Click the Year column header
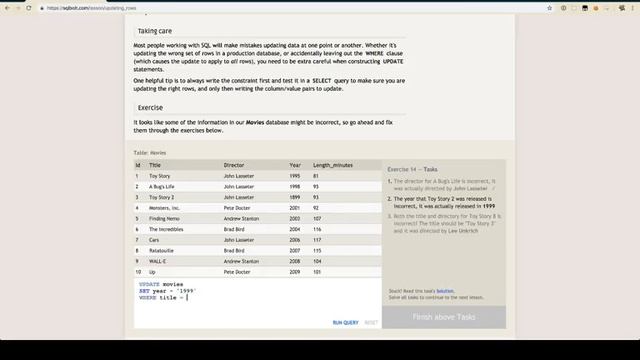 click(x=295, y=165)
